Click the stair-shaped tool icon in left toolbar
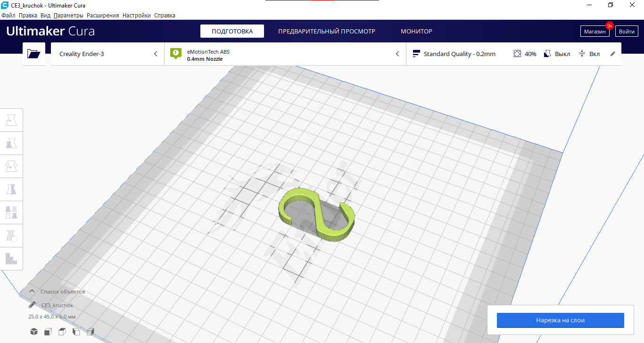The height and width of the screenshot is (343, 644). coord(11,258)
